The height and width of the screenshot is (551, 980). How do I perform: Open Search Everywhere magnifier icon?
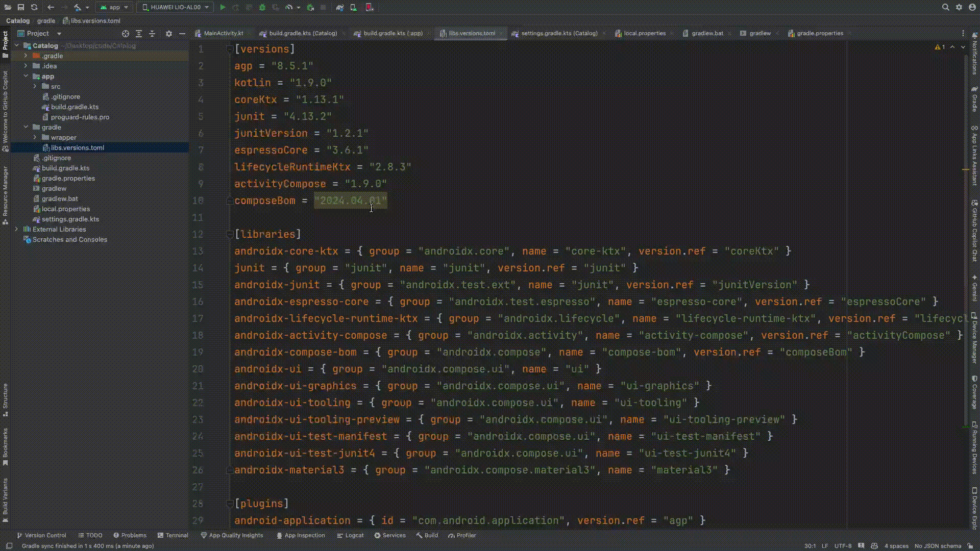point(945,7)
